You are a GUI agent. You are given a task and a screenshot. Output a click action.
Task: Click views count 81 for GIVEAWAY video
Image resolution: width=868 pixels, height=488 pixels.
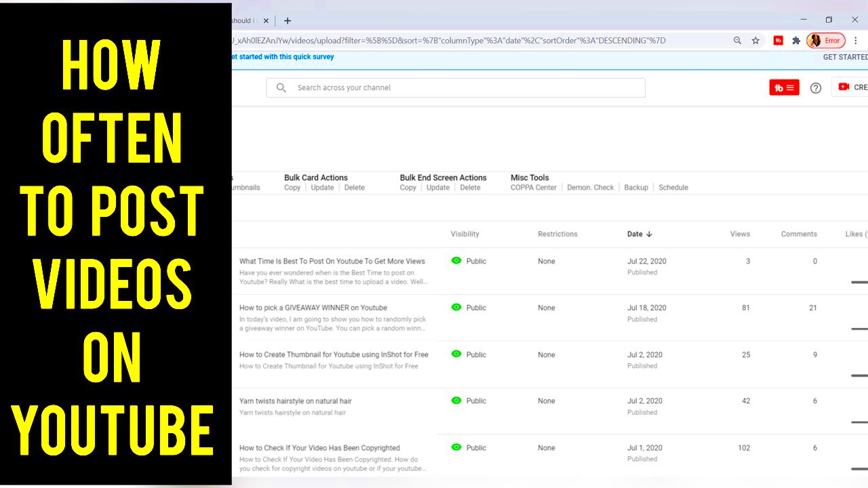tap(746, 308)
